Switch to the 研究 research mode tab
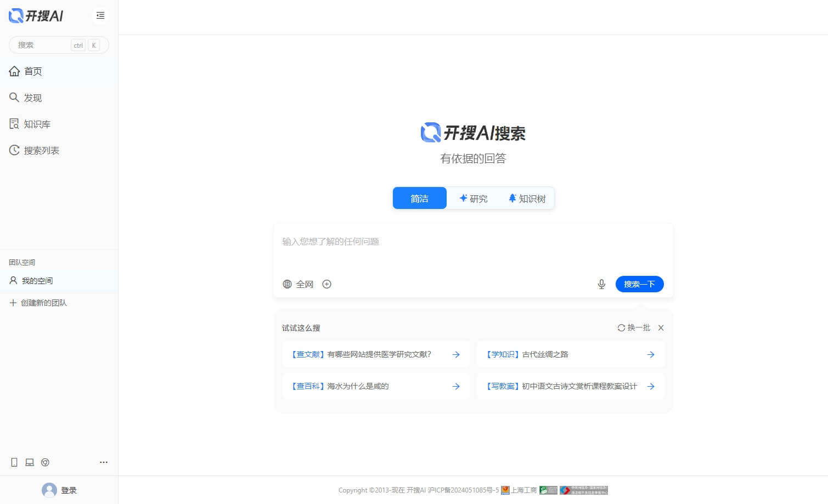The width and height of the screenshot is (828, 504). [473, 198]
